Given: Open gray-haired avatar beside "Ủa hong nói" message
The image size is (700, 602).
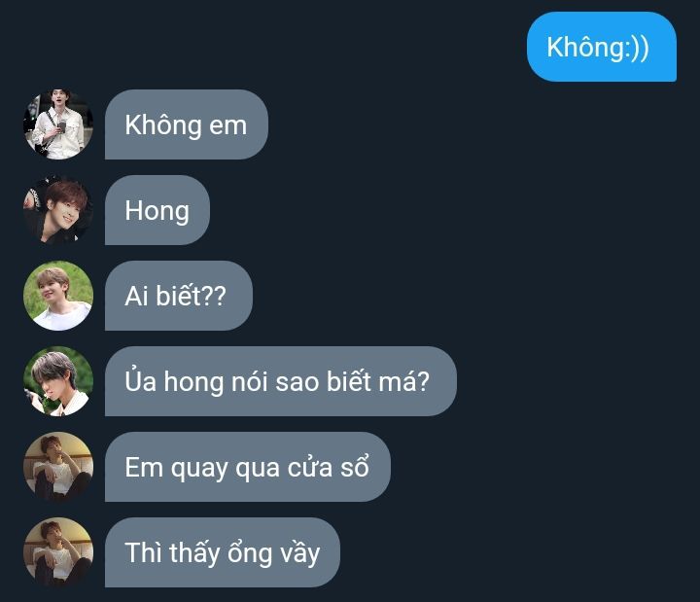Looking at the screenshot, I should click(58, 381).
